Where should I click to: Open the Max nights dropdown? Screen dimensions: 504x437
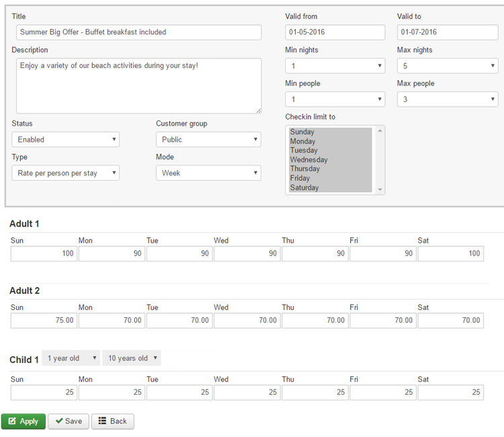[x=447, y=66]
